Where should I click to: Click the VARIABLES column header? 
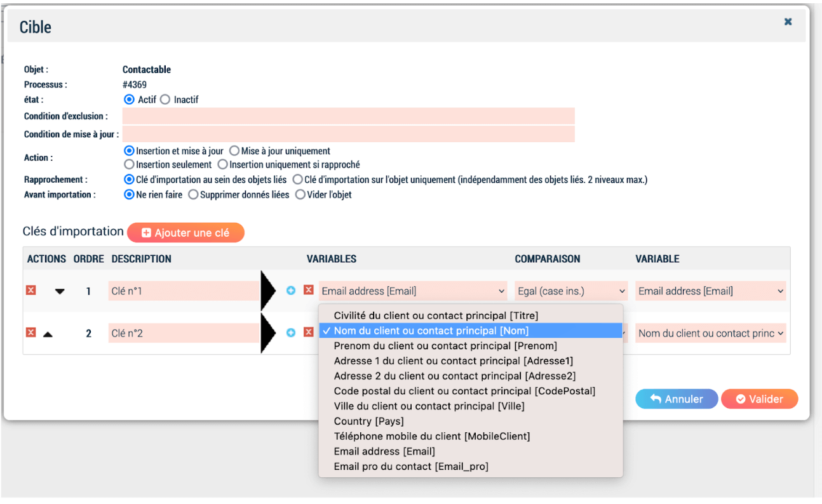(x=332, y=259)
